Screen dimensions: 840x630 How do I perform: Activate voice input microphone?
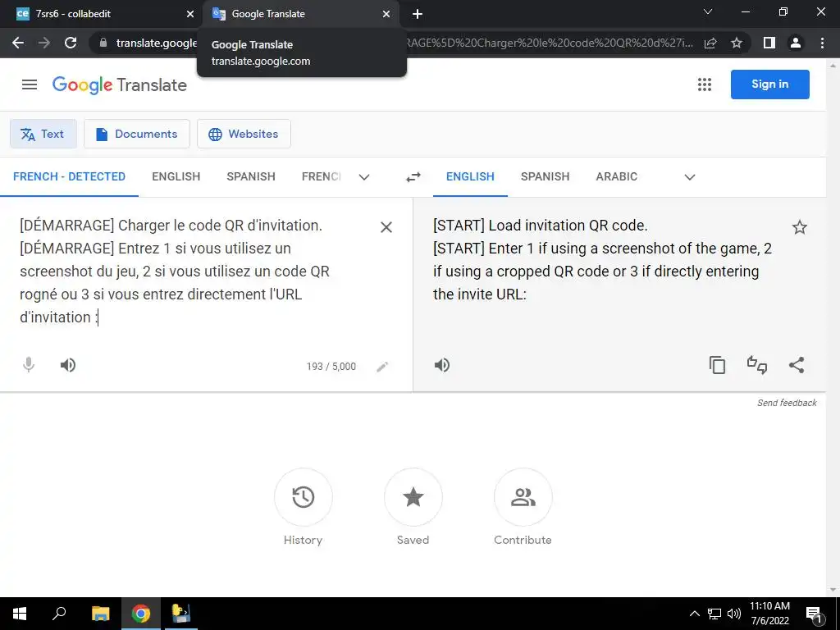[29, 365]
